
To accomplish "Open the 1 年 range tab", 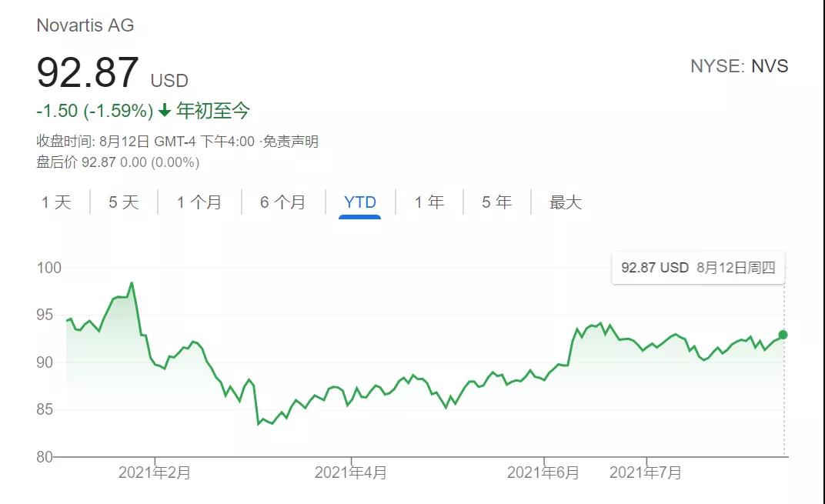I will [x=429, y=202].
